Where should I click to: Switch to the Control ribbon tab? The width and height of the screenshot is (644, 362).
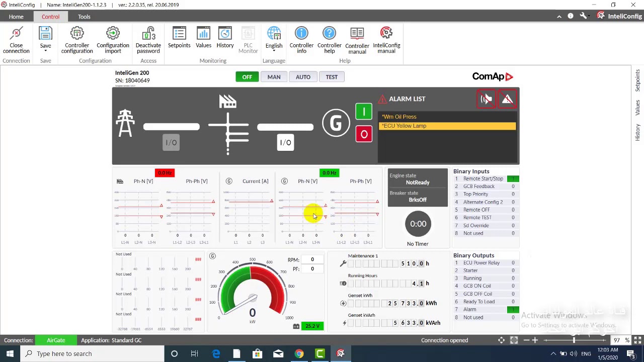coord(50,17)
